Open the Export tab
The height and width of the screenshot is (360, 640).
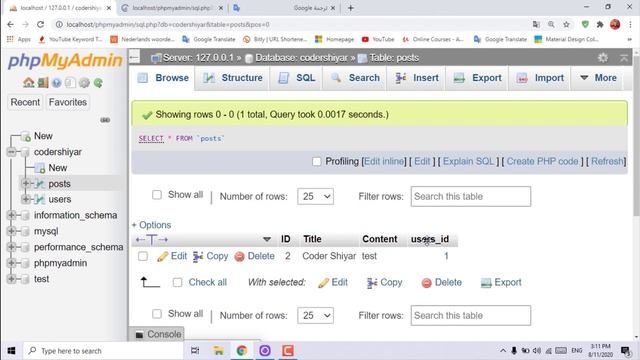coord(478,78)
